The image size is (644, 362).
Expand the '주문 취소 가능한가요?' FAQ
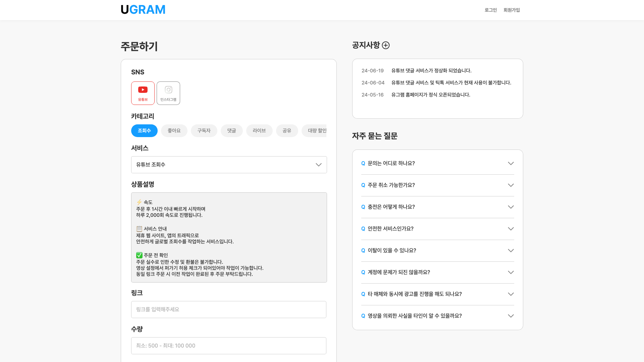437,185
